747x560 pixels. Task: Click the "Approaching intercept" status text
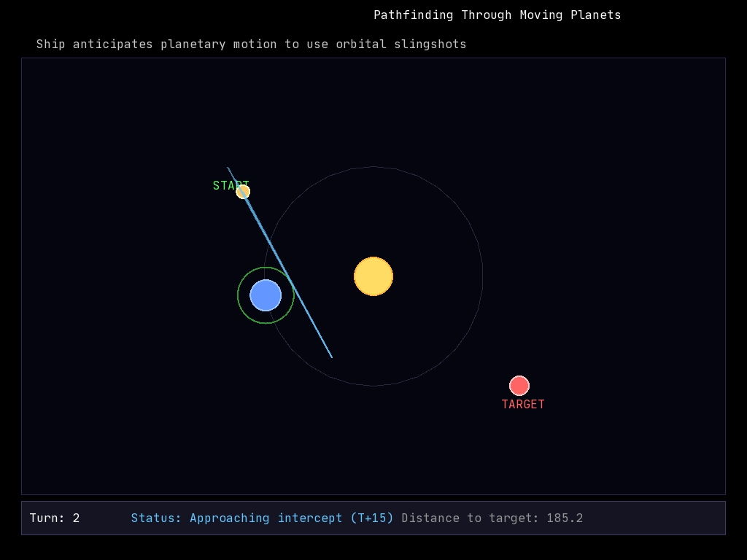tap(266, 518)
